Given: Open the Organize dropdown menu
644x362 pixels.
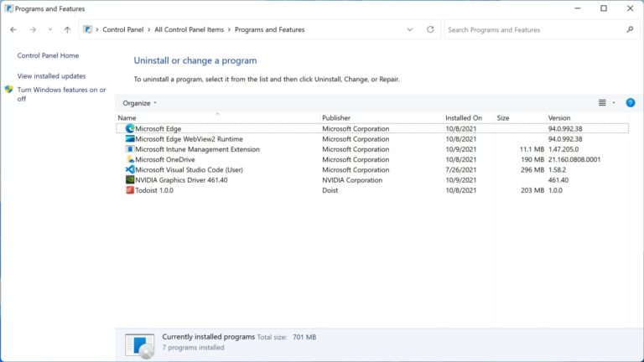Looking at the screenshot, I should pyautogui.click(x=140, y=103).
